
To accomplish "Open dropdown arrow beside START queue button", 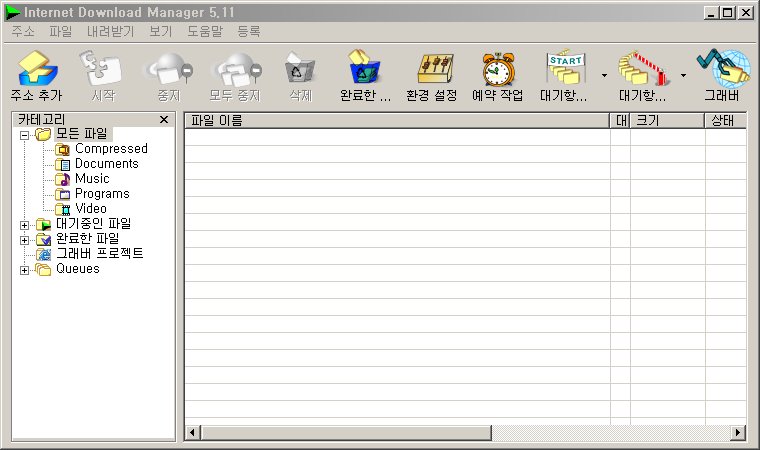I will click(x=604, y=75).
